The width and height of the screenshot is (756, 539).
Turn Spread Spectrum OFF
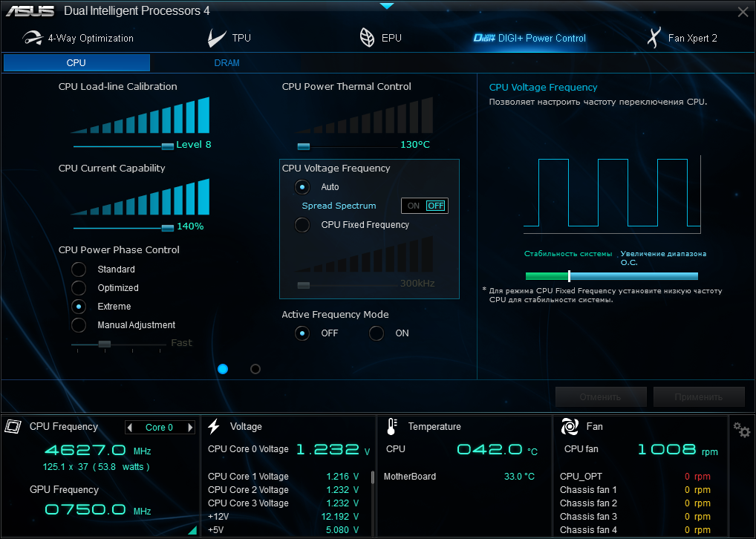pyautogui.click(x=436, y=206)
